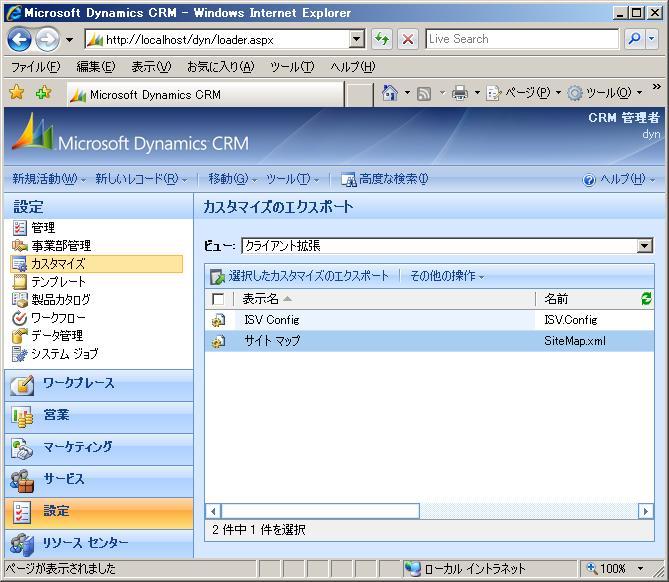Image resolution: width=669 pixels, height=582 pixels.
Task: Open the ワークプレース navigation area
Action: click(99, 385)
